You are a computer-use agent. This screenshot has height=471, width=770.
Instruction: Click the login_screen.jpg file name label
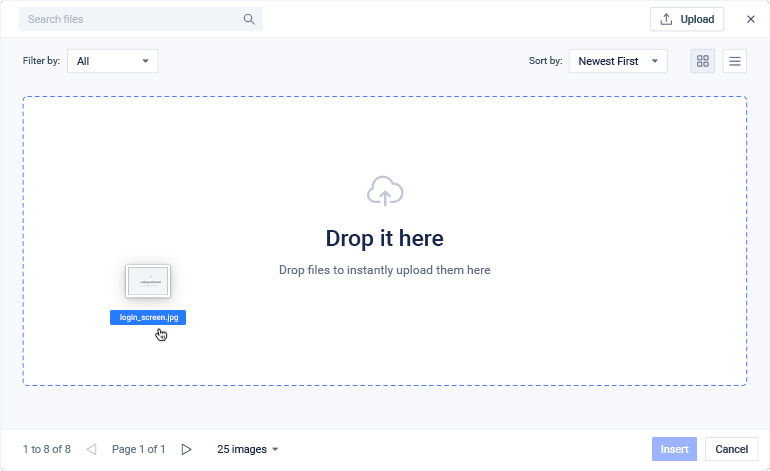[x=148, y=317]
